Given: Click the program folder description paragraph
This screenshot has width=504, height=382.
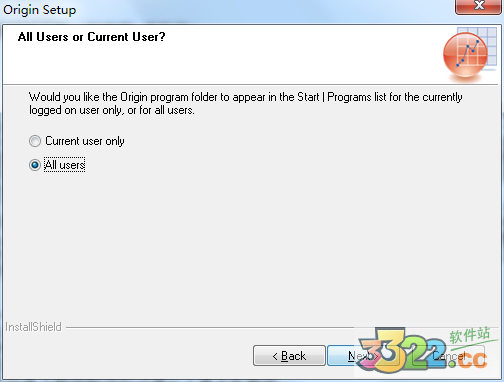Looking at the screenshot, I should [246, 103].
